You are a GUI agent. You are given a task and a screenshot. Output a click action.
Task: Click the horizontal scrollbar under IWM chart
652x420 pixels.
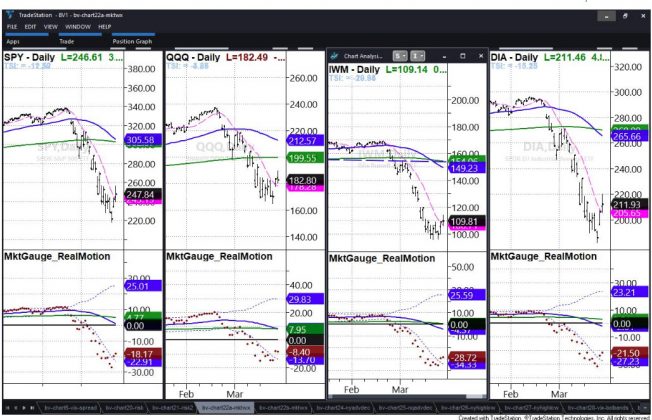point(407,397)
